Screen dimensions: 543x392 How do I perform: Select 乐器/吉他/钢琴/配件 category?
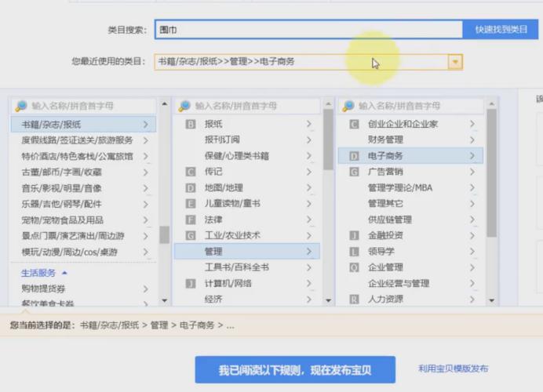83,204
